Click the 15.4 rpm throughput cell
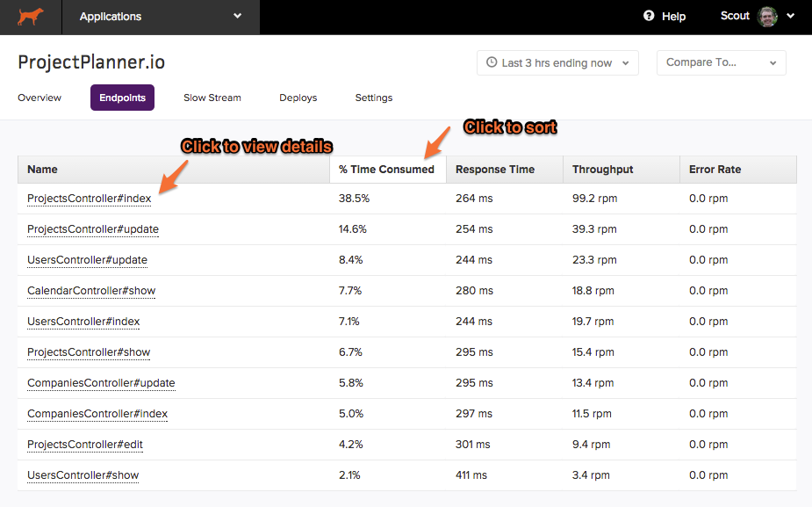The image size is (812, 507). [593, 352]
